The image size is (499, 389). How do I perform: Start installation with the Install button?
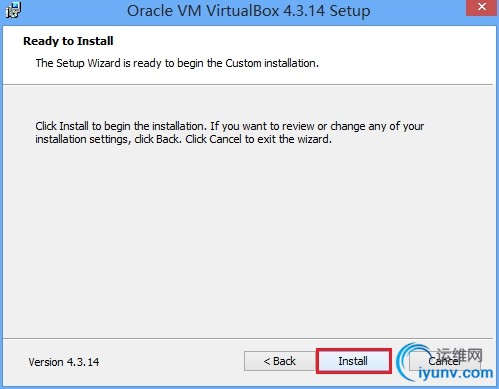(x=353, y=361)
